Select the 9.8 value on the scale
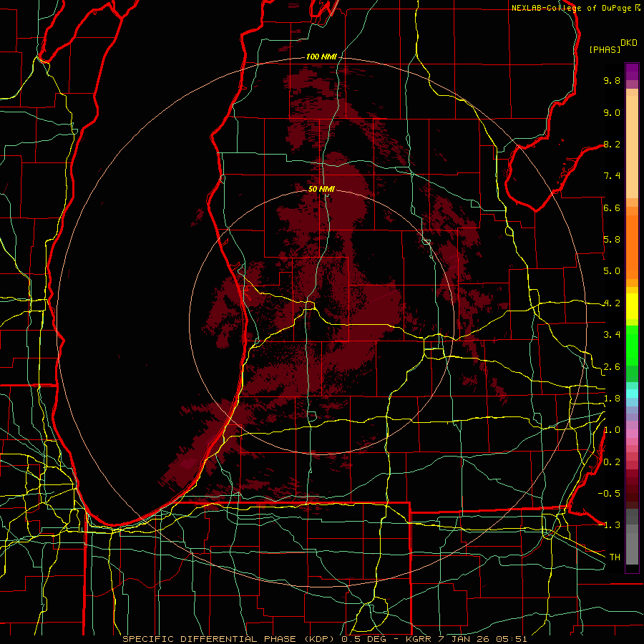The width and height of the screenshot is (644, 644). click(612, 80)
